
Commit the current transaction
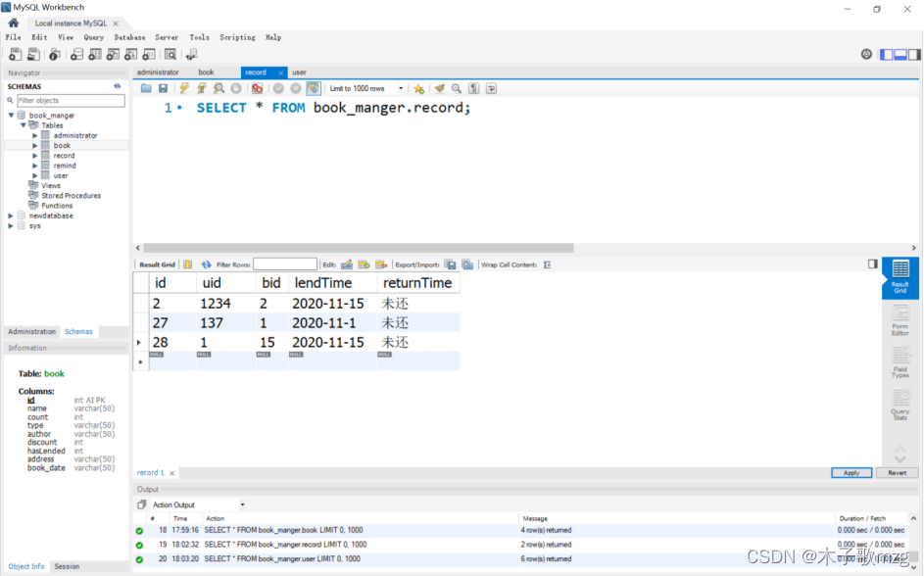click(x=278, y=88)
